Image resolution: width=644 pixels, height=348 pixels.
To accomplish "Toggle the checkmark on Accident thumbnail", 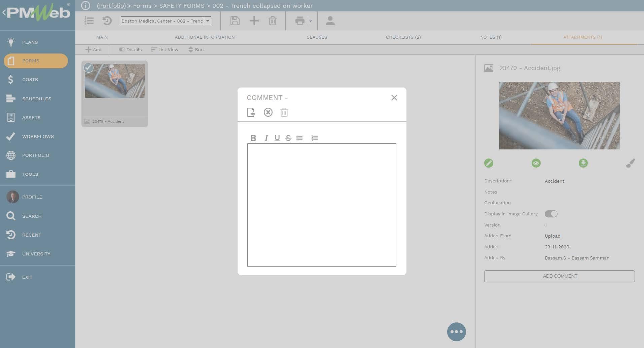I will [x=88, y=68].
